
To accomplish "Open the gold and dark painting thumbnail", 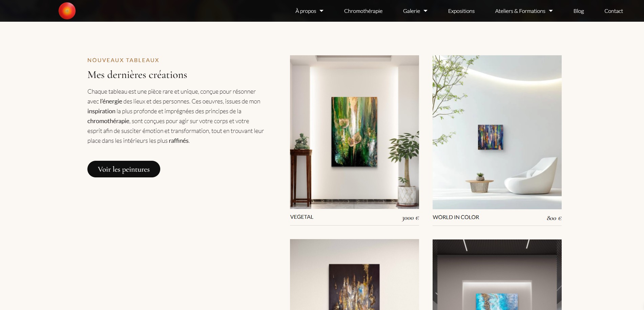I will tap(354, 274).
